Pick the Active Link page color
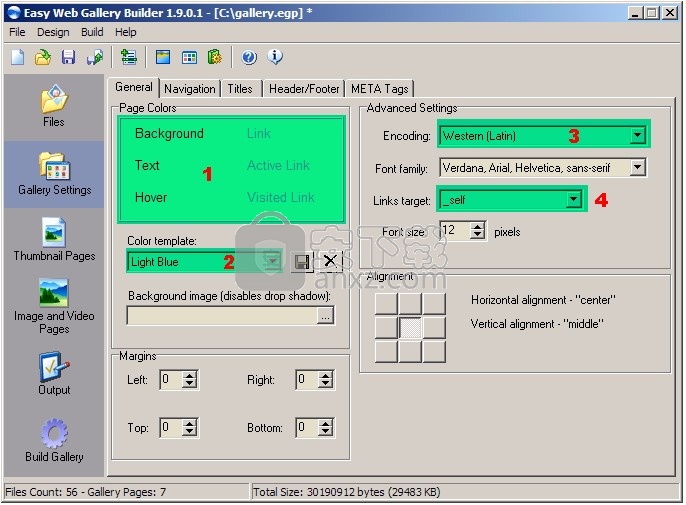This screenshot has width=686, height=505. 278,165
